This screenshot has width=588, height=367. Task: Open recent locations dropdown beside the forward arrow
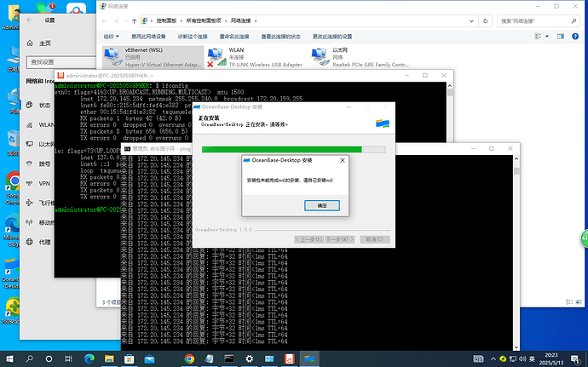[x=125, y=21]
